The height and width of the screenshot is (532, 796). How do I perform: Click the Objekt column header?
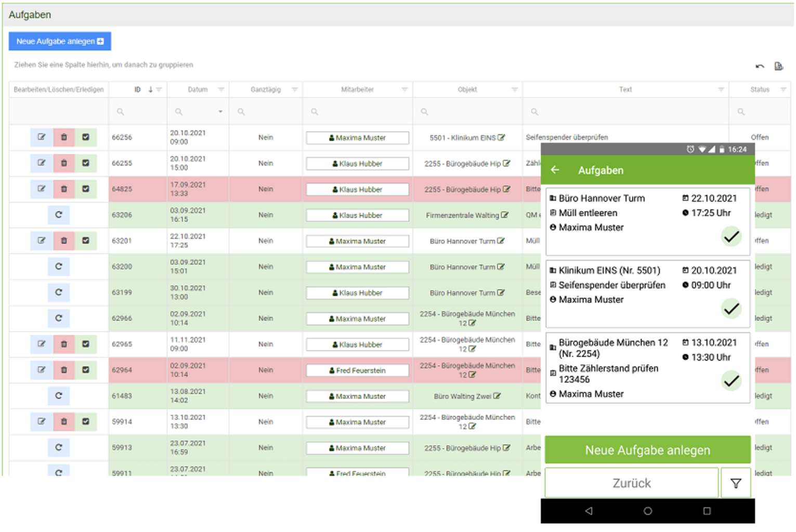tap(467, 90)
